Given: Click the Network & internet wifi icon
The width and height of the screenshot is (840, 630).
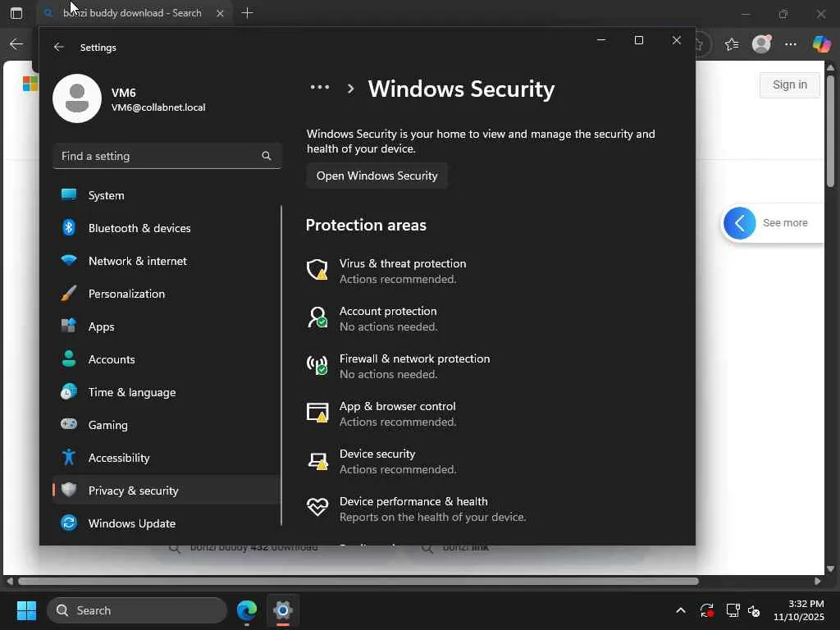Looking at the screenshot, I should (69, 260).
